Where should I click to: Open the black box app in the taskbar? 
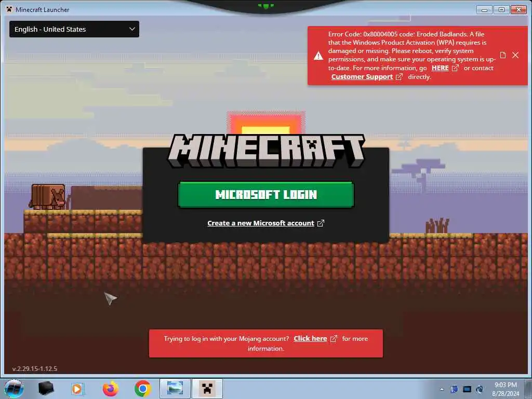coord(46,389)
